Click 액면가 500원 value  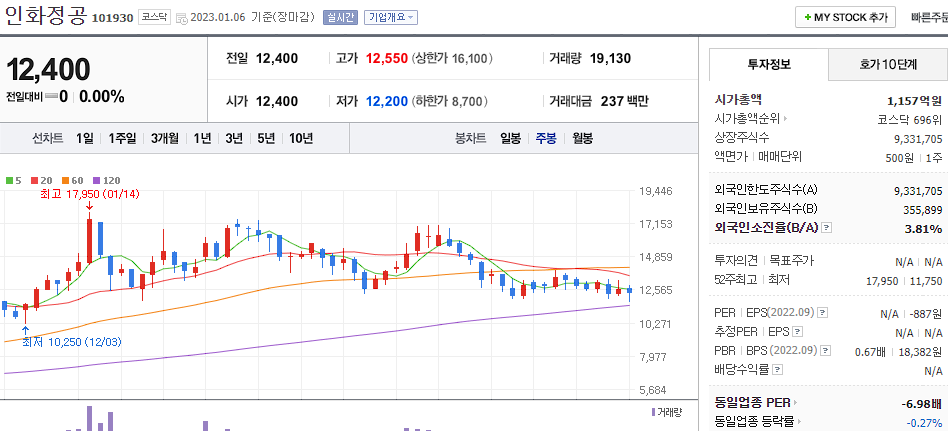(x=901, y=157)
